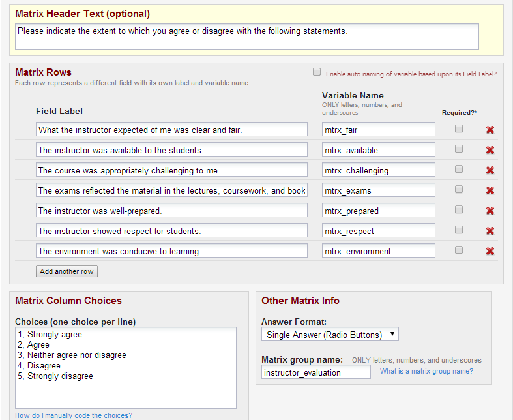513x420 pixels.
Task: Click the Matrix Header Text box
Action: [246, 37]
